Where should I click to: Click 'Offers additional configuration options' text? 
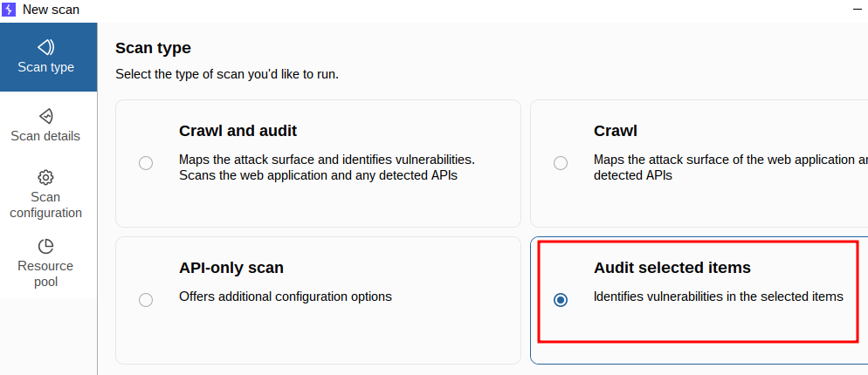tap(285, 297)
